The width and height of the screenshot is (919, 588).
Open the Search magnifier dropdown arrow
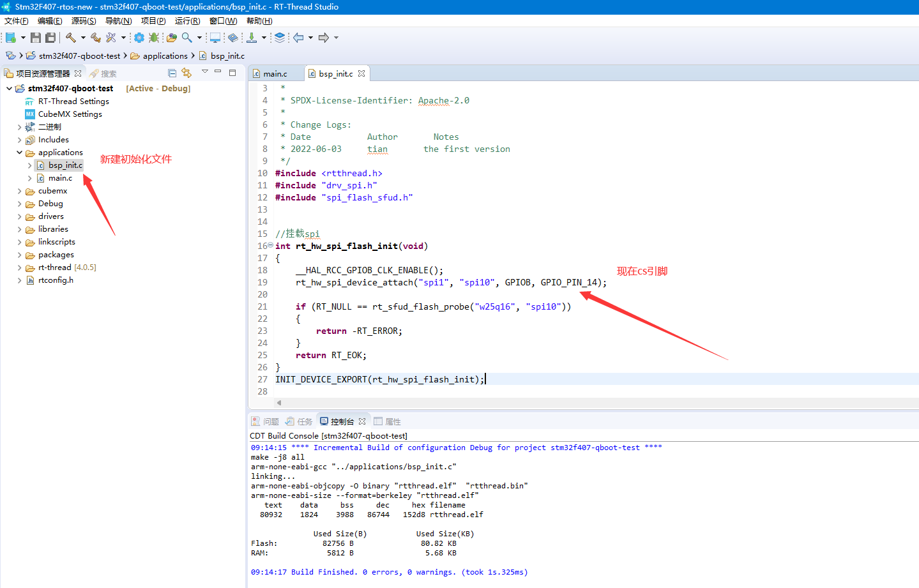pyautogui.click(x=199, y=38)
